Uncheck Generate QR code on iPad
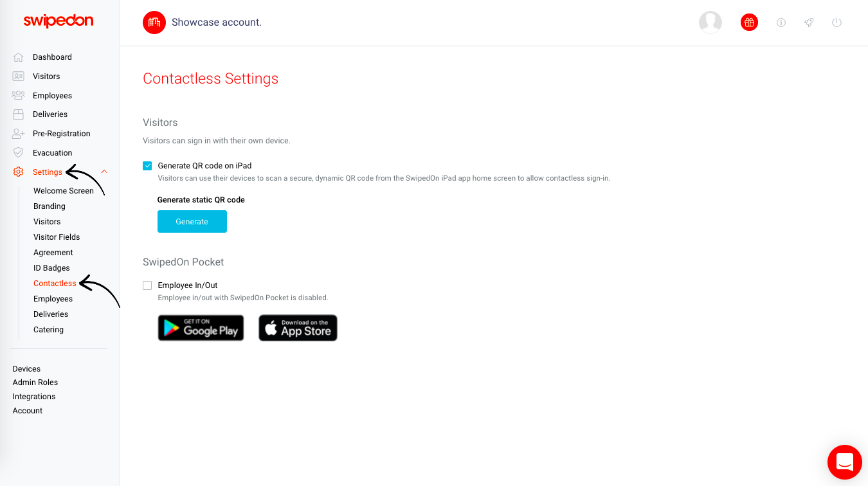 (x=147, y=166)
